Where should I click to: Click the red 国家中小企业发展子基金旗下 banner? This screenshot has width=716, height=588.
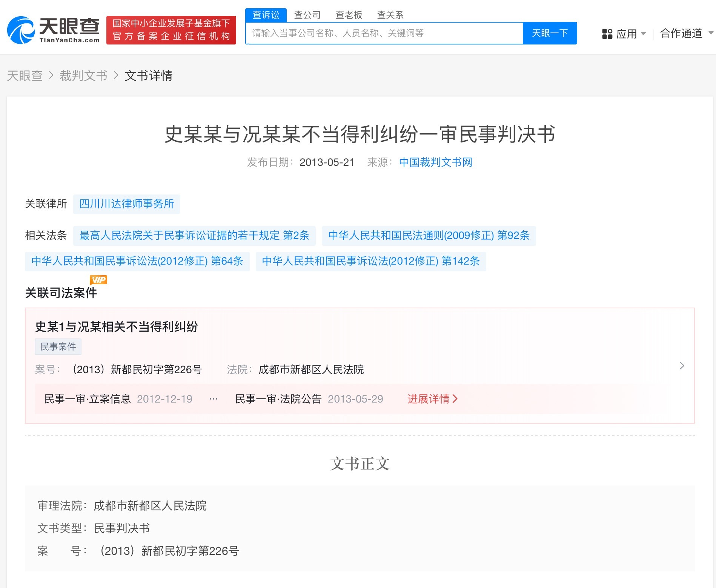click(x=171, y=29)
